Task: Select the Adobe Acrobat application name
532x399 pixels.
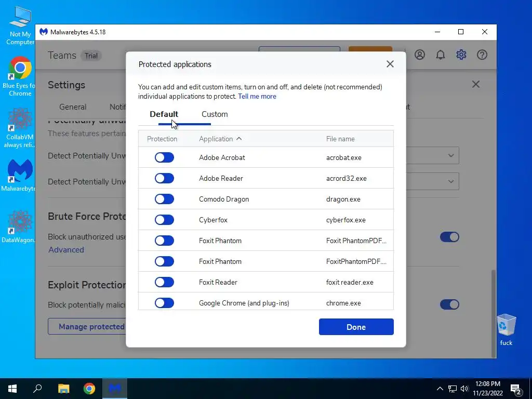Action: (222, 157)
